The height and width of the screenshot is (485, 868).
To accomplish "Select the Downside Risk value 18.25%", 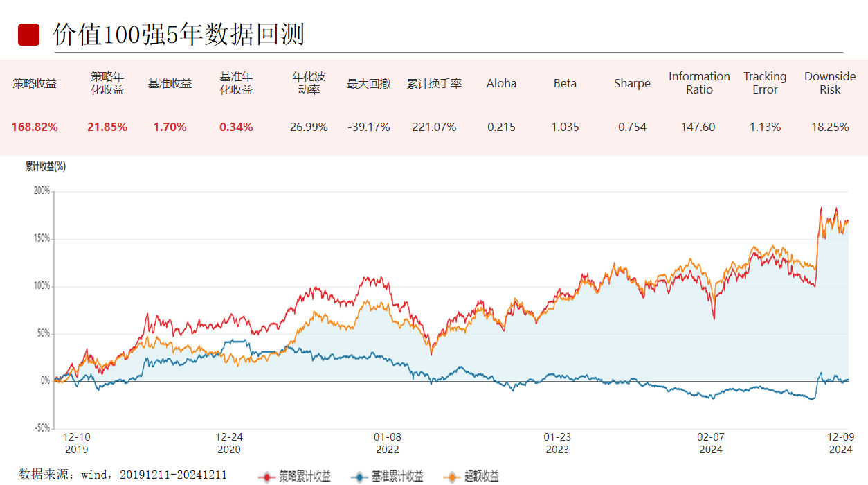I will tap(830, 127).
